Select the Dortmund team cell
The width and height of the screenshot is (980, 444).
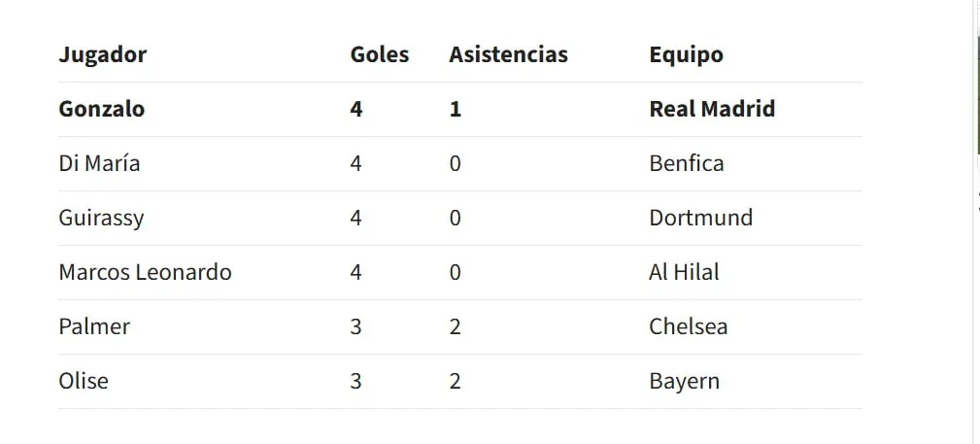click(700, 218)
